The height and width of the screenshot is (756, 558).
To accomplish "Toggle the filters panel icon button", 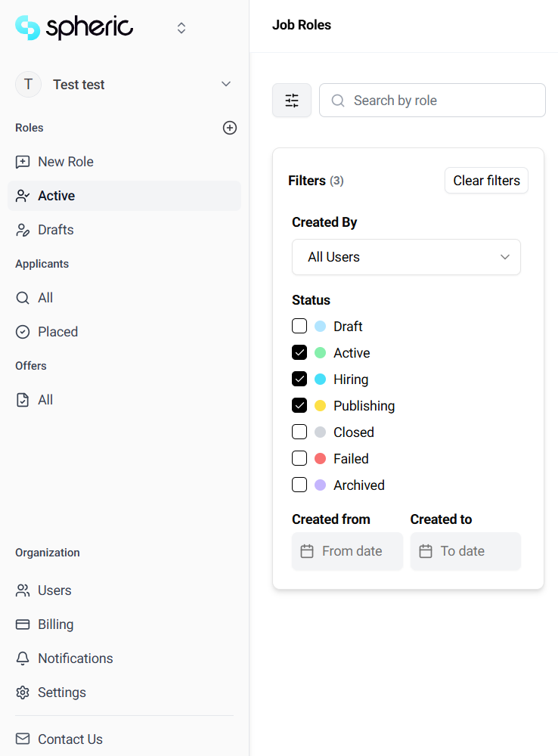I will (x=292, y=101).
